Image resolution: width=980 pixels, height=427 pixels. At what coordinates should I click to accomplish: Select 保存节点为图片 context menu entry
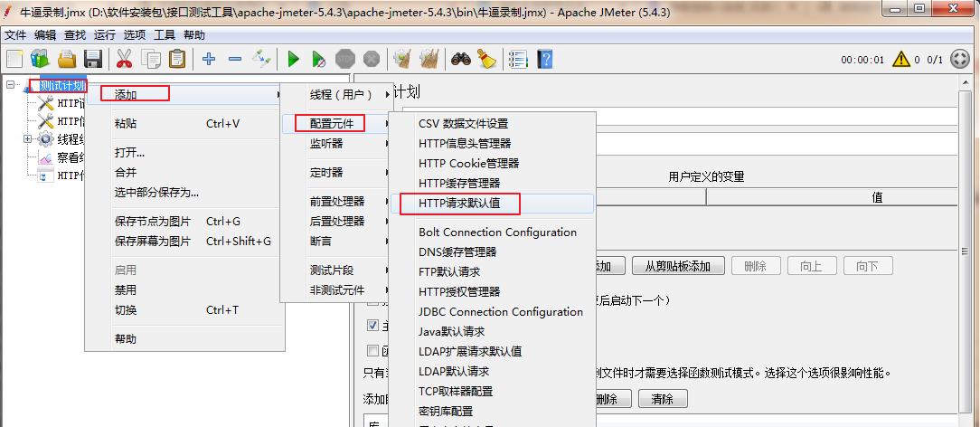(x=184, y=222)
